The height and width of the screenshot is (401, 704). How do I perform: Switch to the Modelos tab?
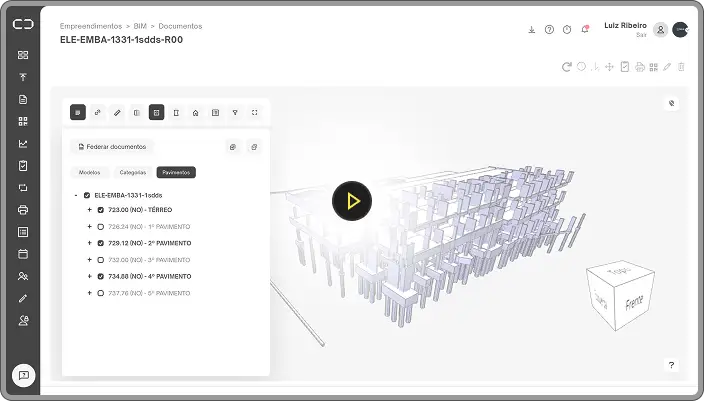click(89, 172)
